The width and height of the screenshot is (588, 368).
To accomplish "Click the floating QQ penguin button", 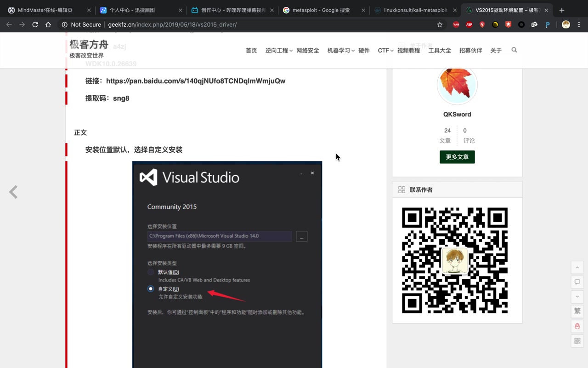I will click(x=577, y=326).
